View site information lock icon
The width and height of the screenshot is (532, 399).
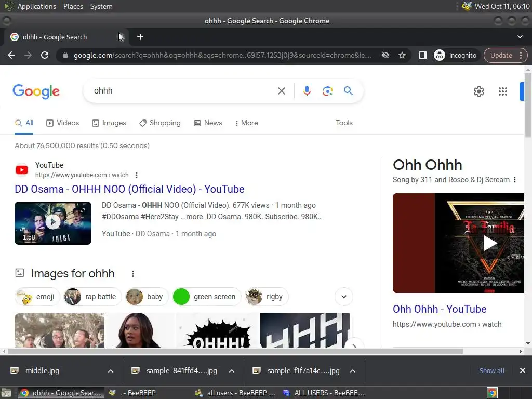65,55
